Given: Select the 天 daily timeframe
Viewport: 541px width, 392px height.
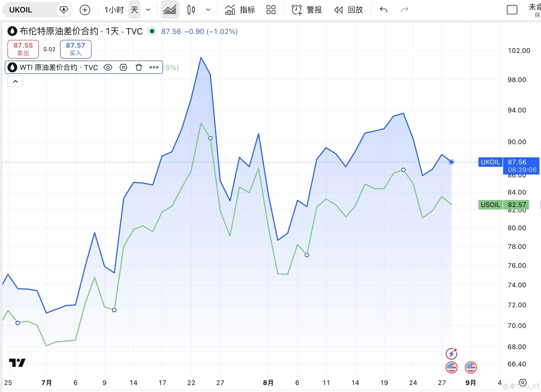Looking at the screenshot, I should click(x=134, y=10).
